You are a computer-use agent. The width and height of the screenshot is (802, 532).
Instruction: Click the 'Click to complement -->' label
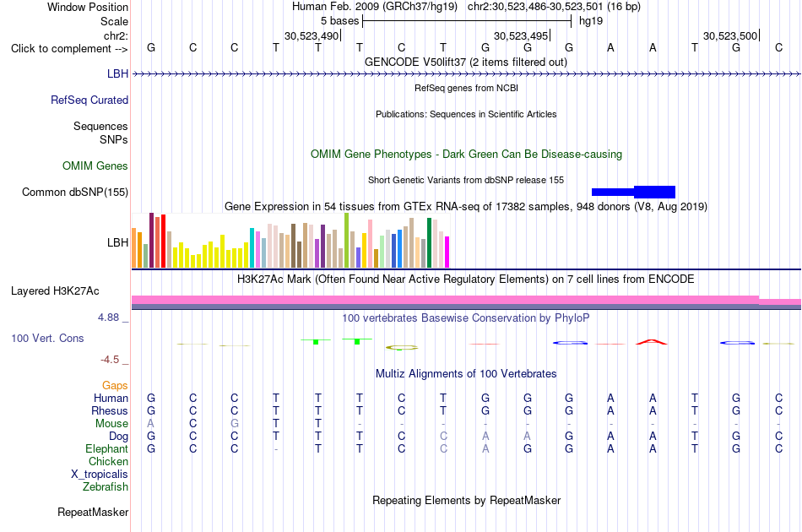point(69,49)
